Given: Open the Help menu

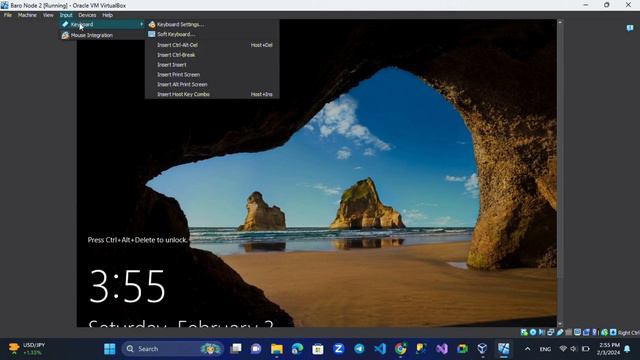Looking at the screenshot, I should point(107,15).
